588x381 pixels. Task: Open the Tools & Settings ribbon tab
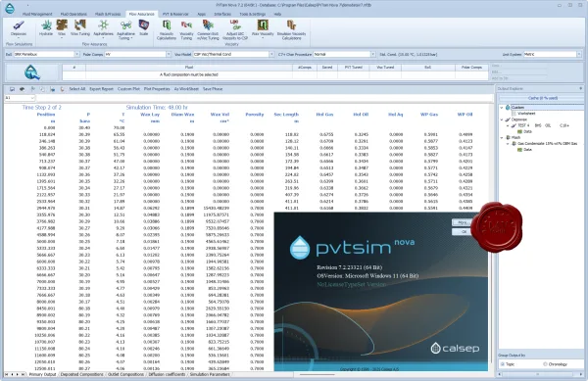click(x=253, y=14)
